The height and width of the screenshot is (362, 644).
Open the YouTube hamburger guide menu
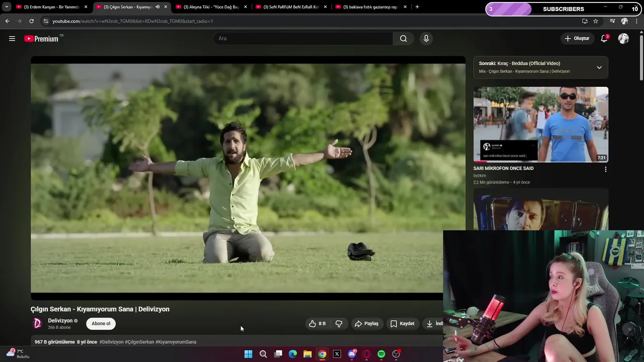[x=12, y=39]
